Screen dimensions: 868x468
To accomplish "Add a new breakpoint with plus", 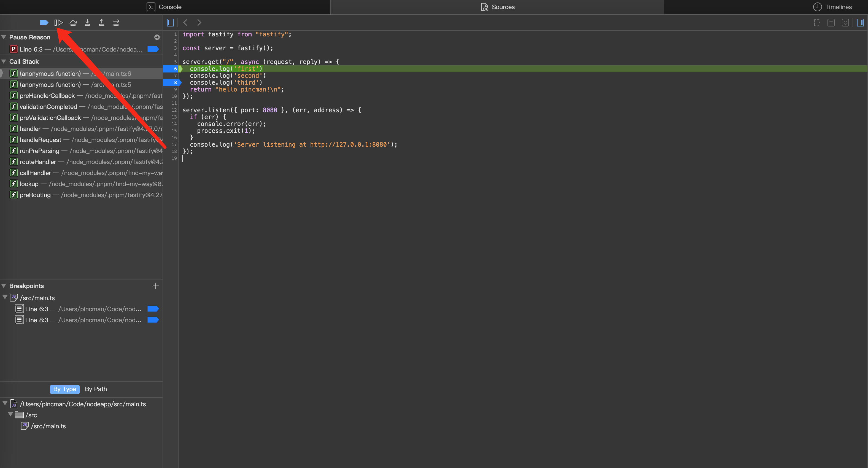I will click(155, 286).
